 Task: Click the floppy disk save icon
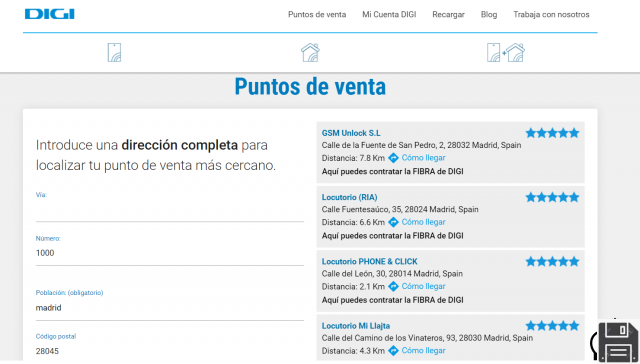click(x=617, y=342)
